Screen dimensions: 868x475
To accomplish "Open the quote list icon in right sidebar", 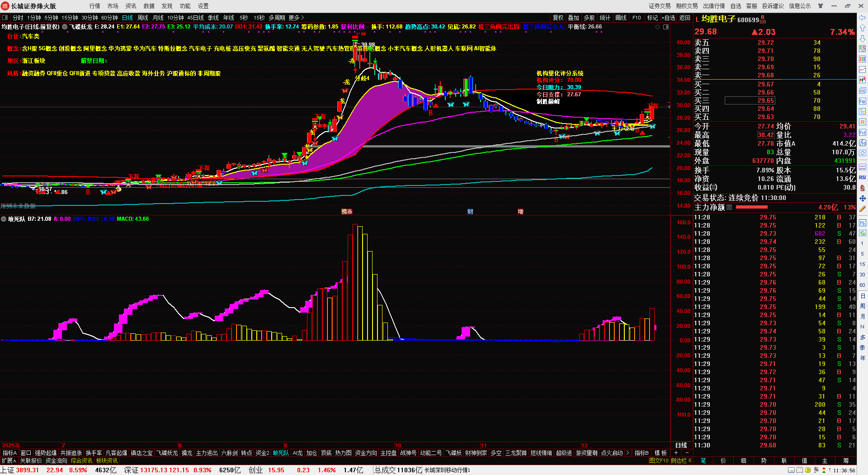I will pos(863,49).
